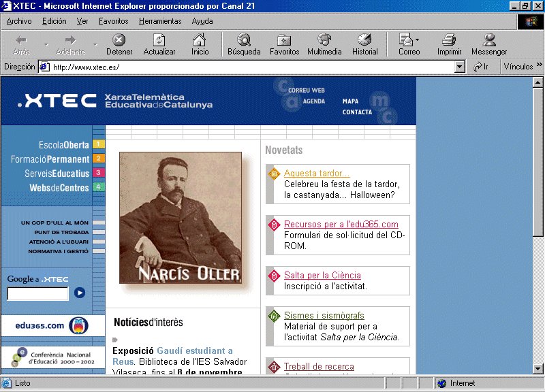Viewport: 545px width, 392px height.
Task: Open the "Aquesta tardor..." news link
Action: tap(317, 174)
